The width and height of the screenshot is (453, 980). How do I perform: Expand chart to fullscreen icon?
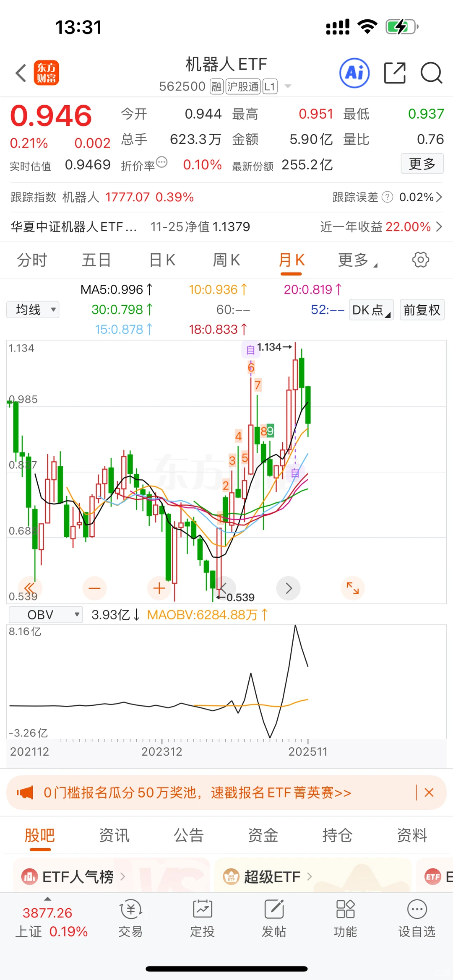pyautogui.click(x=353, y=588)
